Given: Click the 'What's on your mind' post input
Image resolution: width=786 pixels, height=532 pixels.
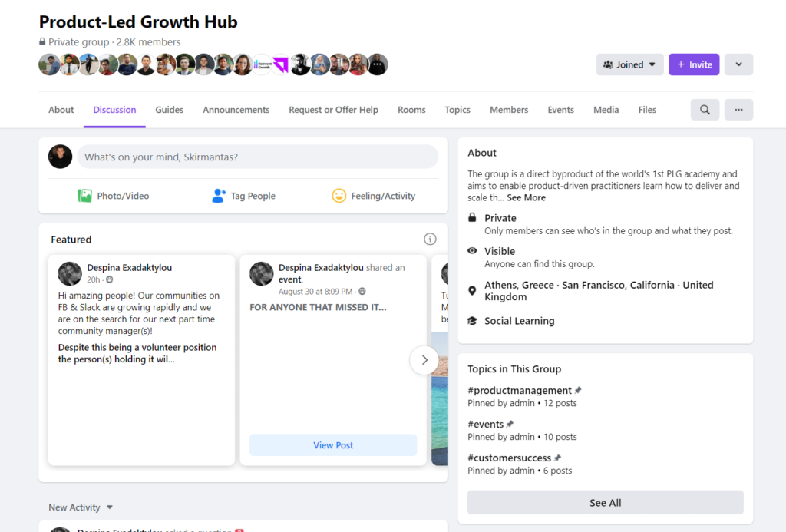Looking at the screenshot, I should [258, 157].
